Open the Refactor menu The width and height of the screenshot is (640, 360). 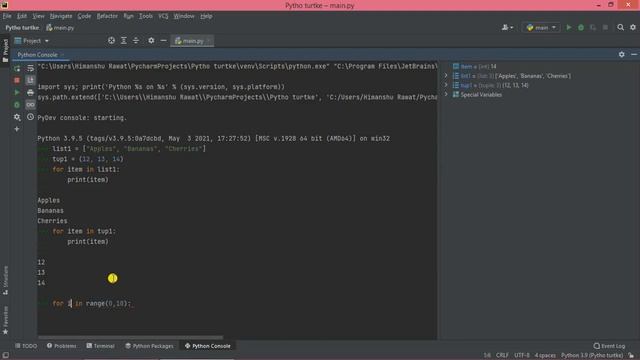click(107, 16)
